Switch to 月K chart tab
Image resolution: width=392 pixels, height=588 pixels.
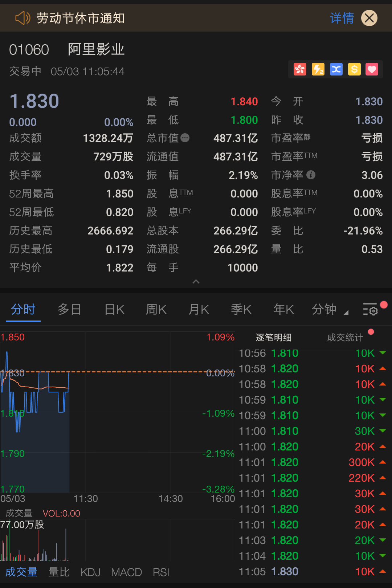[199, 310]
